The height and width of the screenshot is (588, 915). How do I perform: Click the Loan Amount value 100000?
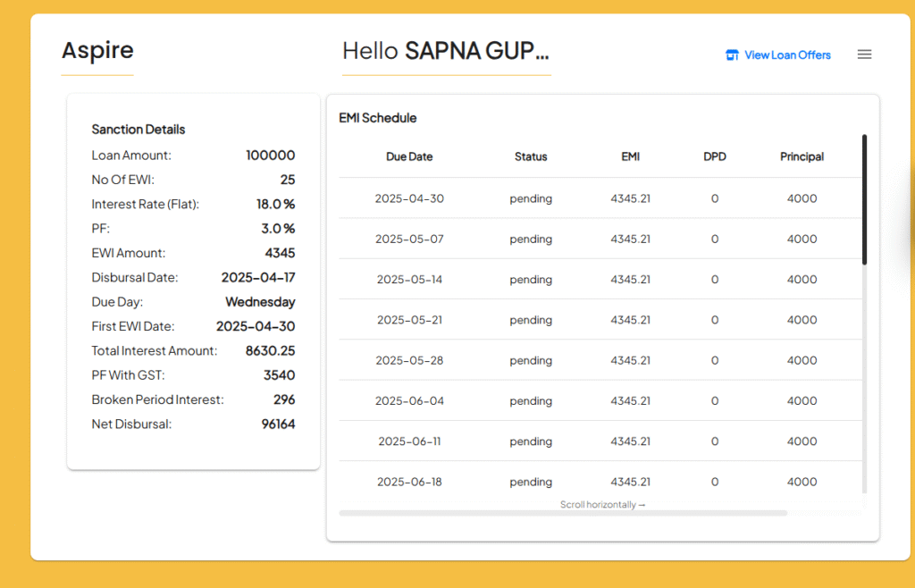point(270,155)
